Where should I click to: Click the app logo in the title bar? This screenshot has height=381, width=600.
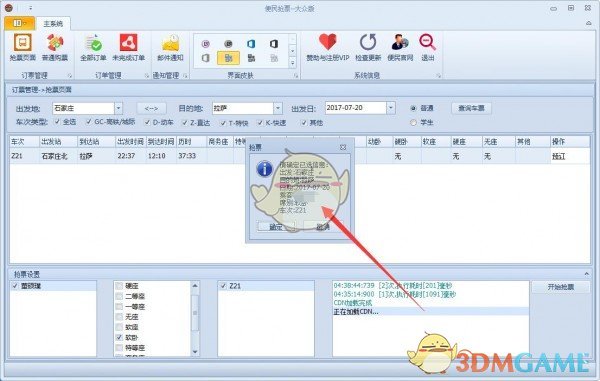tap(9, 7)
